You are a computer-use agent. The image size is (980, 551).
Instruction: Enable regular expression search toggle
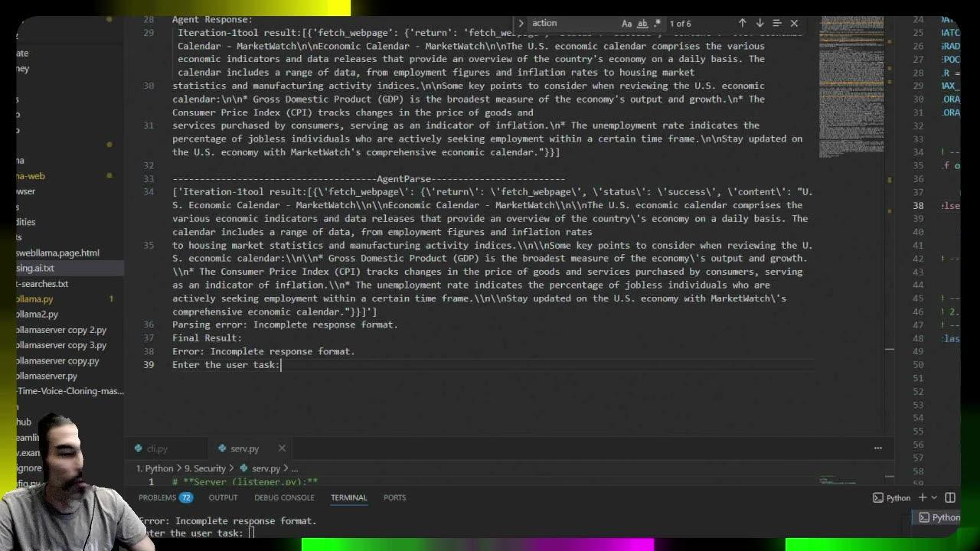[657, 24]
